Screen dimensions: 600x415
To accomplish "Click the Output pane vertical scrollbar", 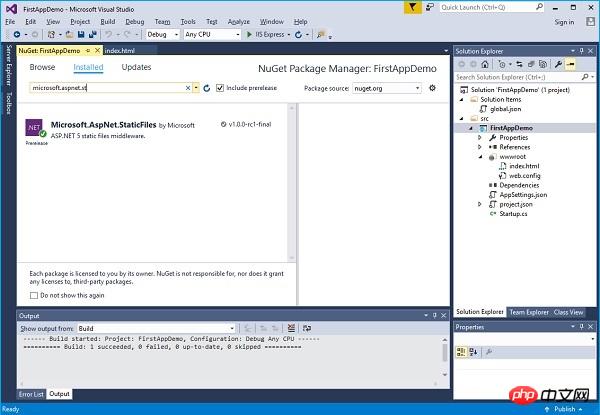I will pos(445,356).
